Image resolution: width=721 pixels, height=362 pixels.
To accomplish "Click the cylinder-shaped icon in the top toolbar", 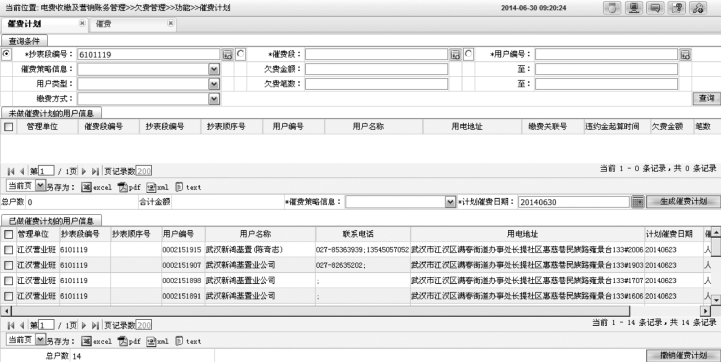I will 612,8.
